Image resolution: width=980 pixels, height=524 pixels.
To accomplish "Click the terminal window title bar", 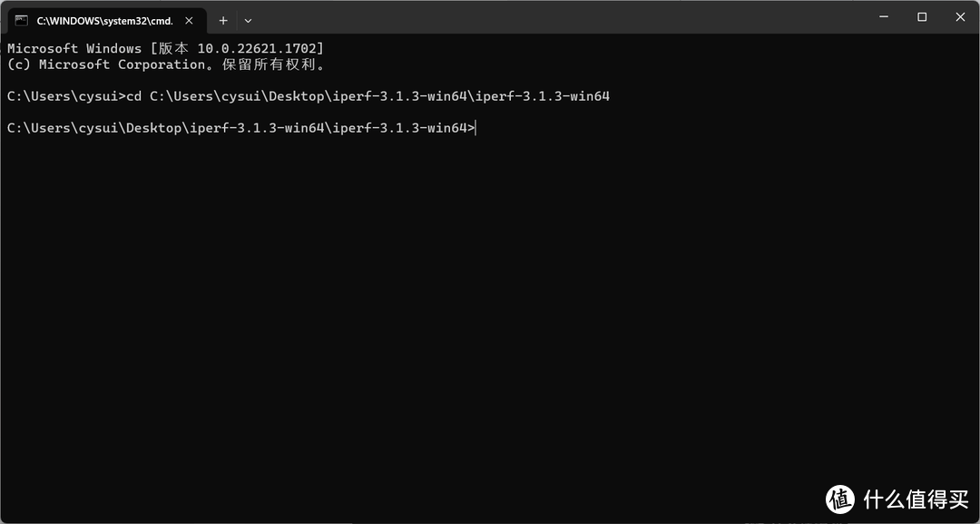I will pyautogui.click(x=544, y=18).
